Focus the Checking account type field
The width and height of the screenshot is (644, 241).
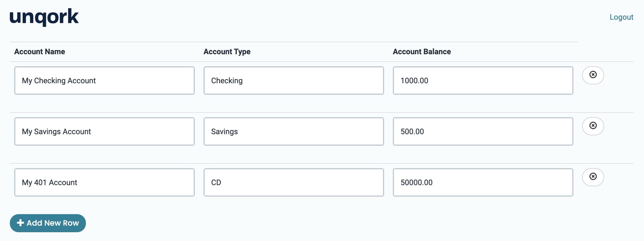[294, 81]
